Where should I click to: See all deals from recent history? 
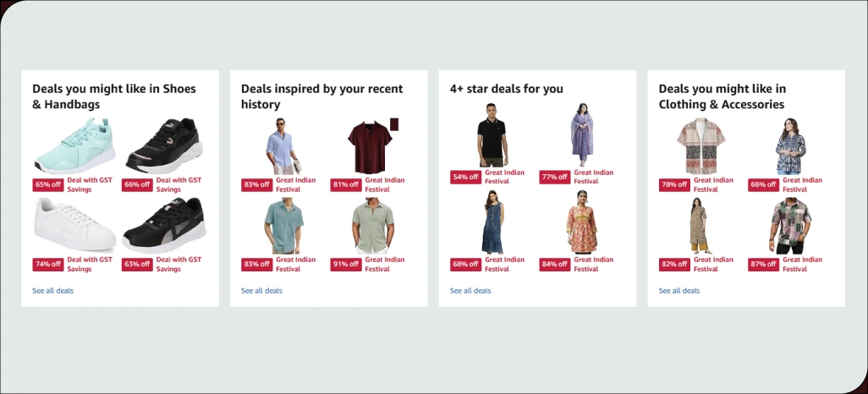pos(261,291)
